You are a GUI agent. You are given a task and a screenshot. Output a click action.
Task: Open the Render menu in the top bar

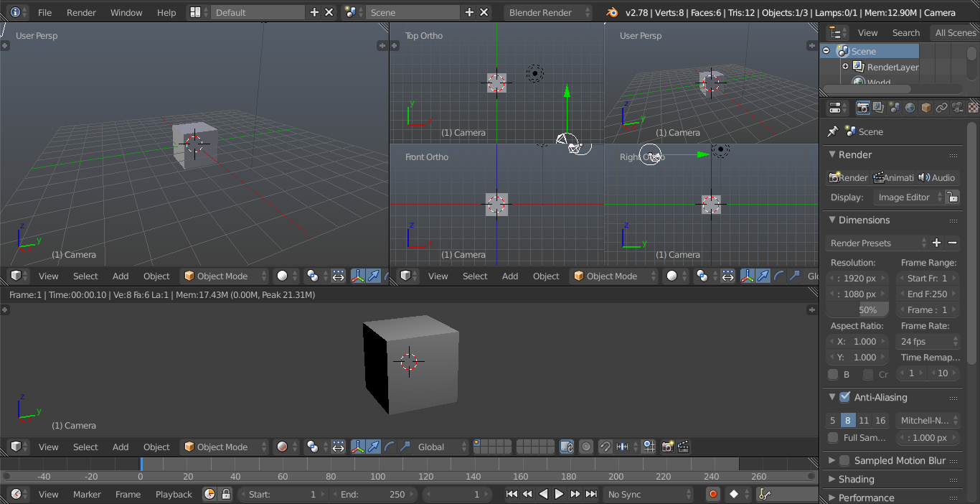click(81, 12)
